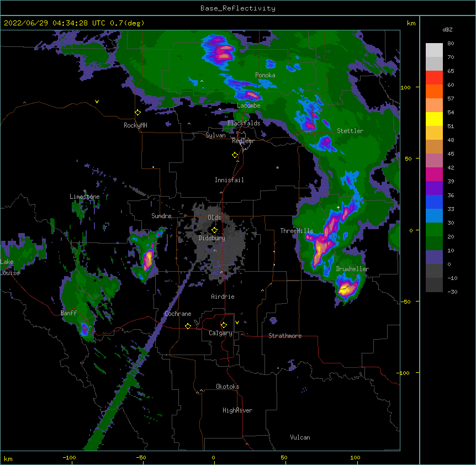This screenshot has width=476, height=465.
Task: Click the -100 tick label on bottom axis
Action: pos(69,457)
